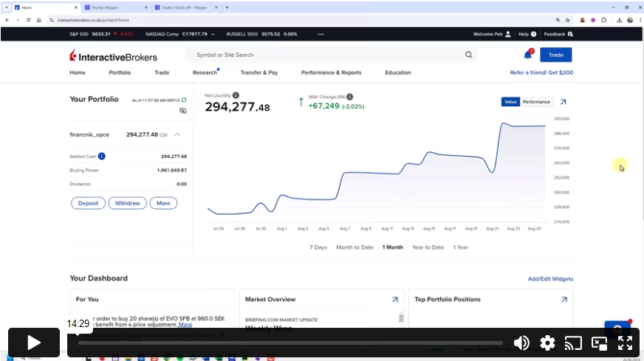This screenshot has height=361, width=644.
Task: Click the Net Liquidity info icon
Action: (236, 95)
